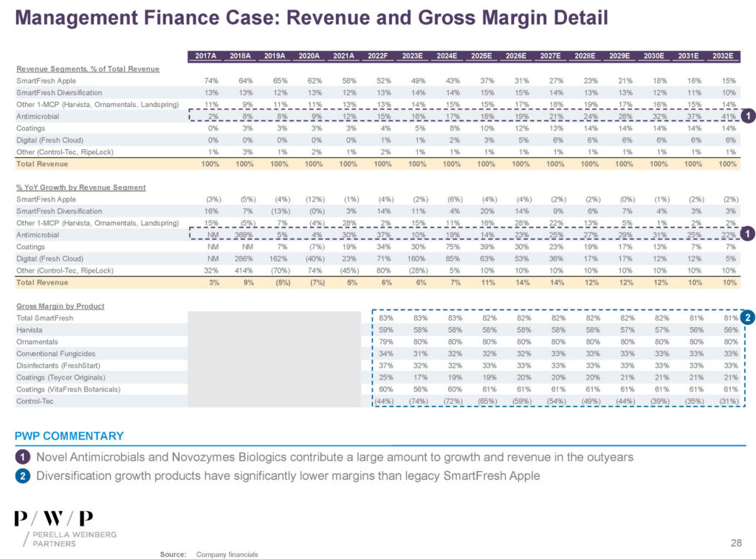Click the 'PERELLA WEINBERG PARTNERS' text

(x=75, y=539)
